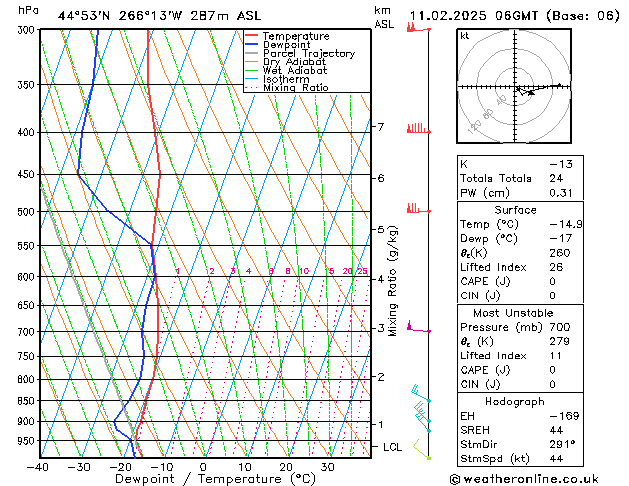Click the Most Unstable section heading
Viewport: 629px width, 486px height.
coord(513,313)
